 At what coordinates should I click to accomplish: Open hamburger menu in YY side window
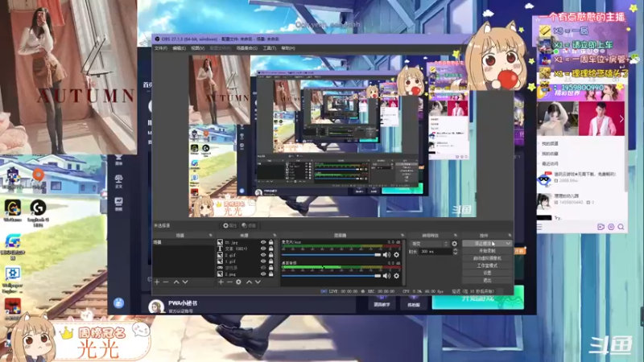coord(539,227)
